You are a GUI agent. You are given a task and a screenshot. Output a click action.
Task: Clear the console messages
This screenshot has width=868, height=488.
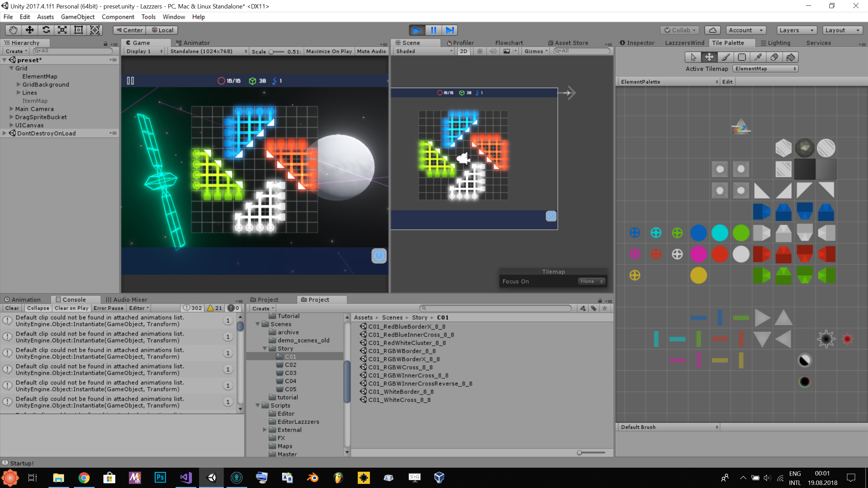pyautogui.click(x=12, y=308)
